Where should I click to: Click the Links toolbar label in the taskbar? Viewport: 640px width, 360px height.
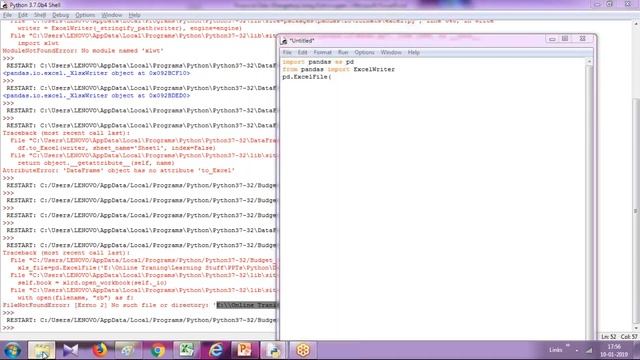556,350
